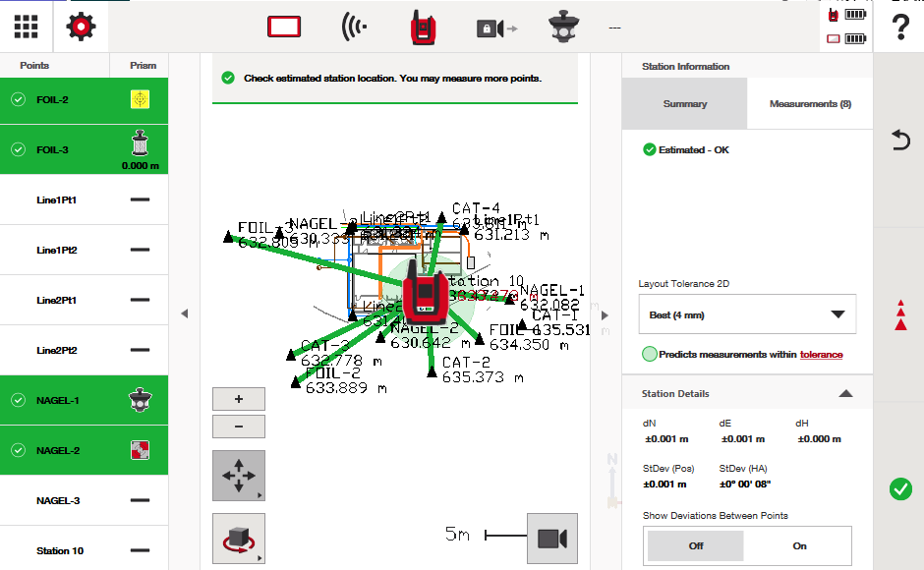Select the total station instrument icon
This screenshot has width=924, height=570.
[424, 28]
